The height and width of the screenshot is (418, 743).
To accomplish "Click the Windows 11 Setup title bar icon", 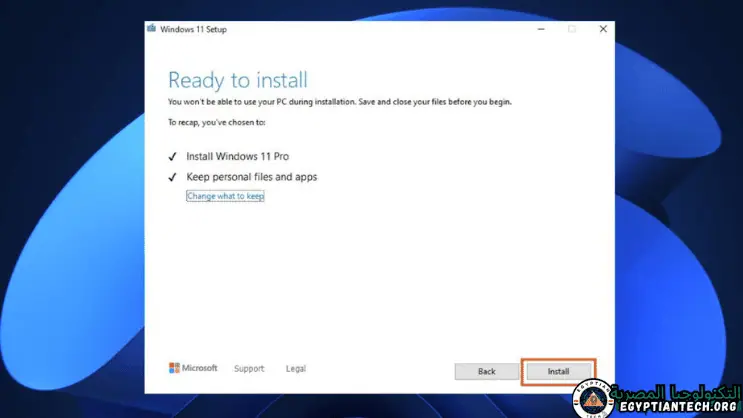I will click(152, 29).
